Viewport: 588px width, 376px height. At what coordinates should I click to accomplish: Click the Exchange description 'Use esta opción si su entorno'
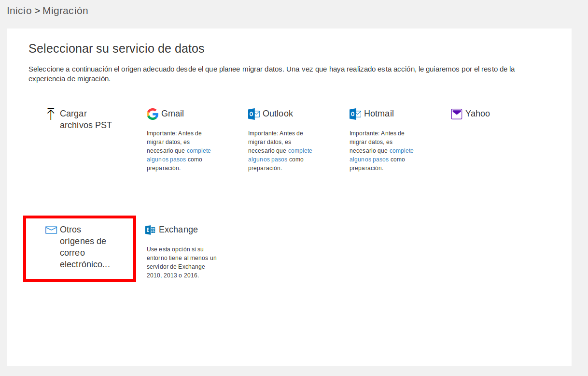point(182,262)
